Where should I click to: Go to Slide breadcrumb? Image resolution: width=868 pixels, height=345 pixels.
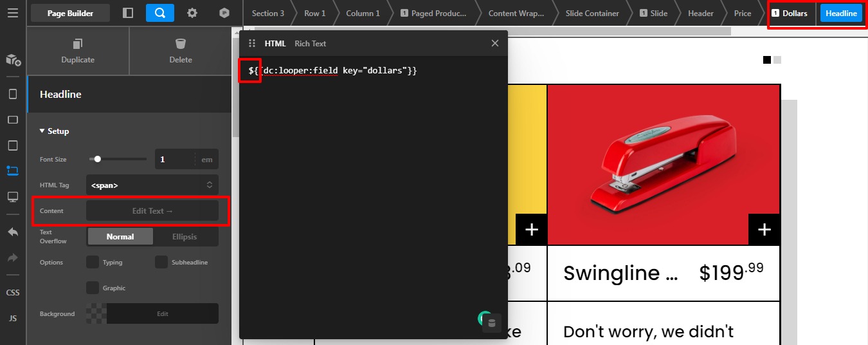point(654,13)
